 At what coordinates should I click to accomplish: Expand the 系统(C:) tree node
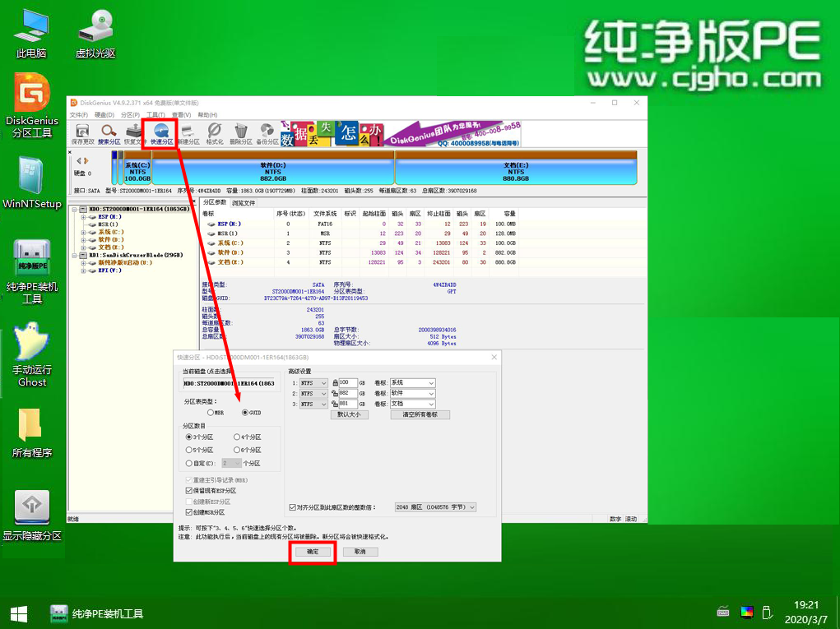[x=84, y=233]
